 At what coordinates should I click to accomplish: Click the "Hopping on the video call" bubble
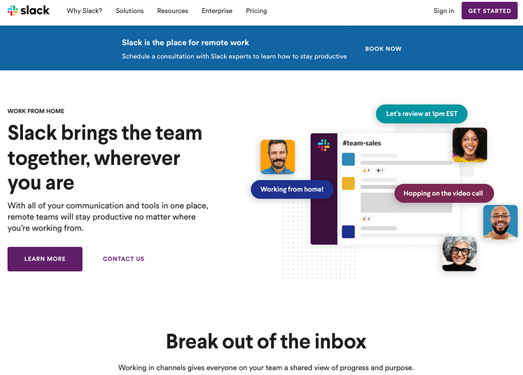pyautogui.click(x=444, y=193)
